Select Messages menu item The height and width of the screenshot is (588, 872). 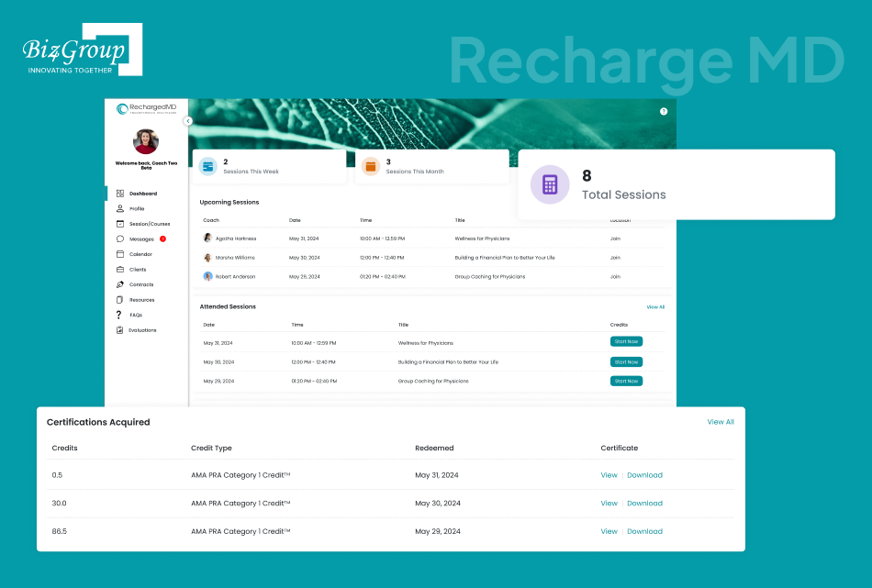click(141, 239)
